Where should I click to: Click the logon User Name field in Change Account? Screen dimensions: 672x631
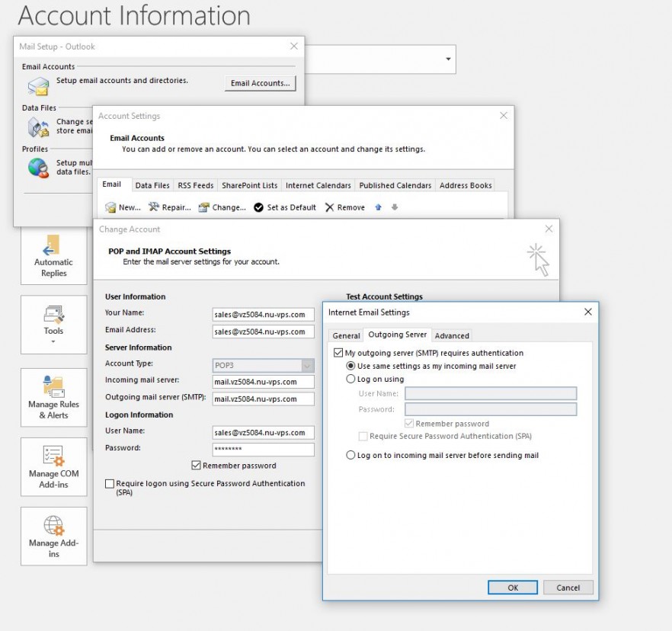click(263, 433)
